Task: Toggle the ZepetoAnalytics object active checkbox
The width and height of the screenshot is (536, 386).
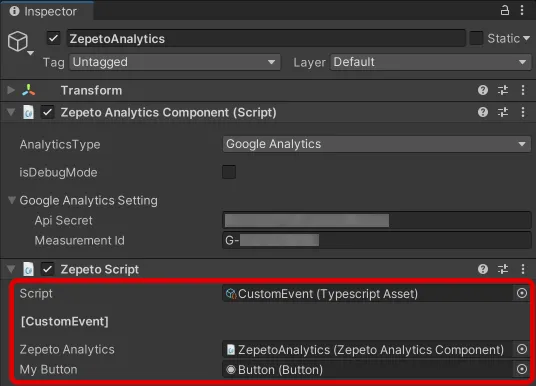Action: 53,38
